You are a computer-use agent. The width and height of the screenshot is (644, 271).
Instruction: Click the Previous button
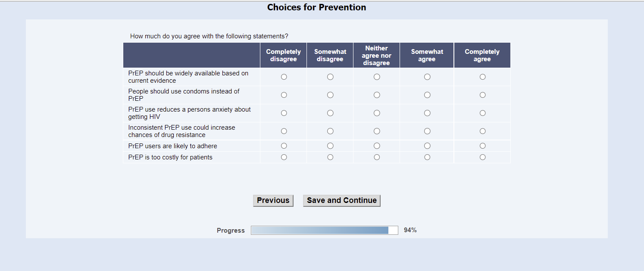tap(273, 200)
